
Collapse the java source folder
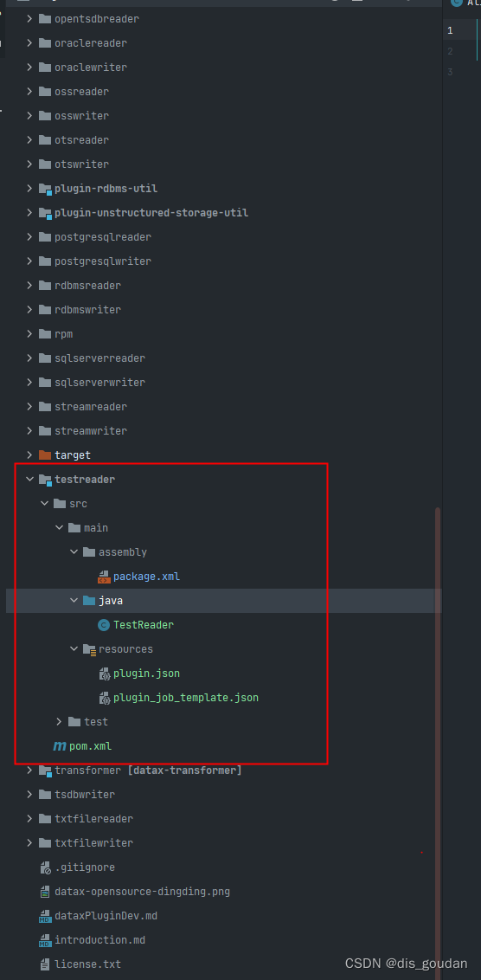click(73, 601)
